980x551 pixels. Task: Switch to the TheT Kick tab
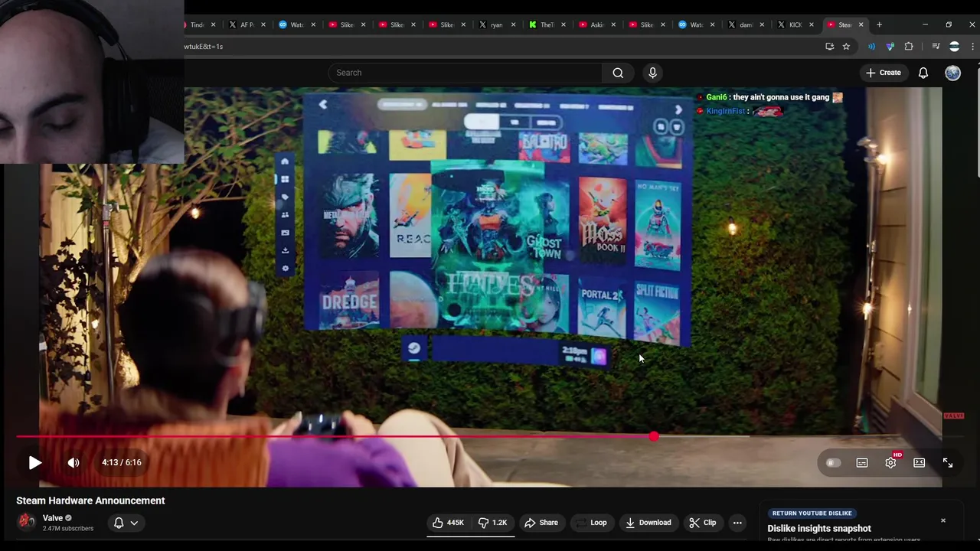[x=547, y=24]
